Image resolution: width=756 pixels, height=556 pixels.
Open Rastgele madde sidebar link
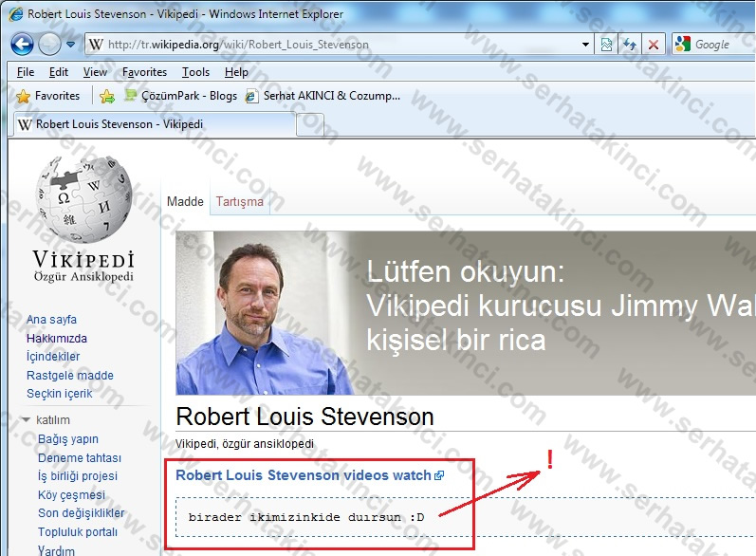70,375
